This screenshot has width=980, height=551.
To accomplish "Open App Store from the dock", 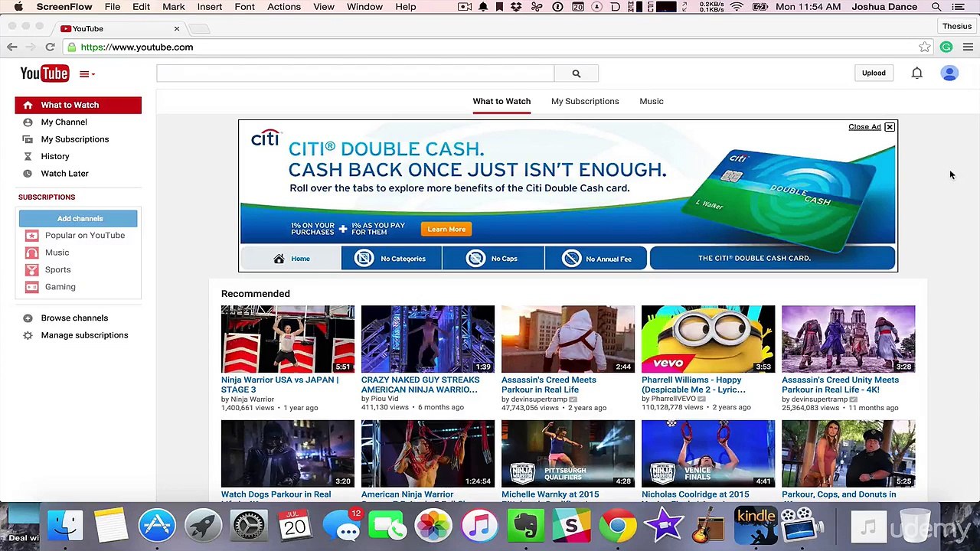I will click(x=157, y=527).
